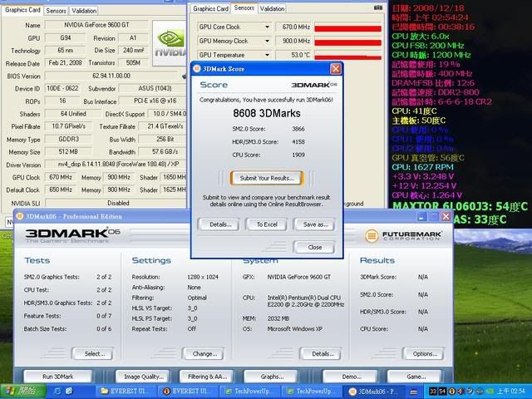This screenshot has width=532, height=399.
Task: Select Sensors tab in left GPU-Z window
Action: click(x=56, y=11)
